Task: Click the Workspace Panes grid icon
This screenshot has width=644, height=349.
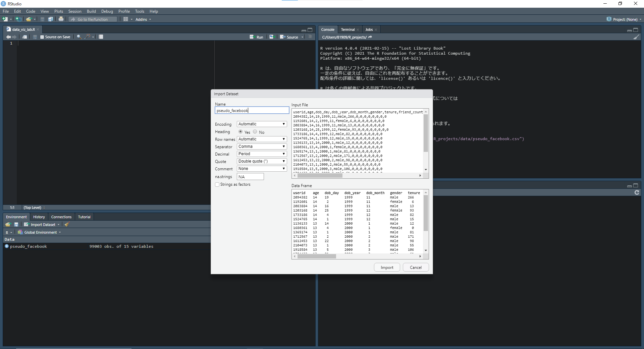Action: coord(126,19)
